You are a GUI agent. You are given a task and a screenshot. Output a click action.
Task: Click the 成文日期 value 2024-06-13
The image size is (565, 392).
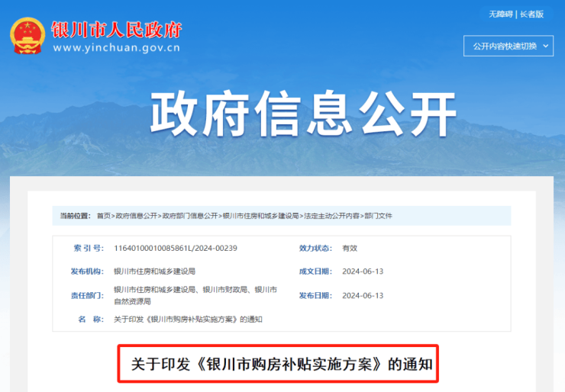click(x=363, y=271)
